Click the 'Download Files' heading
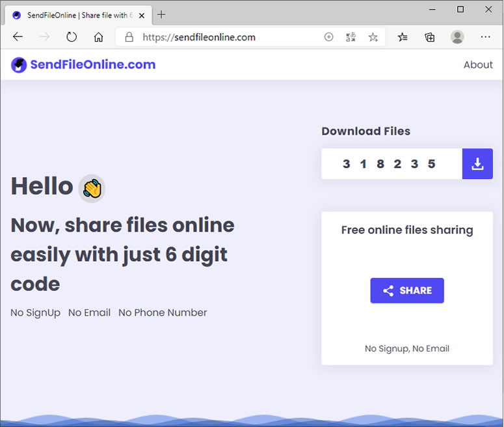Viewport: 504px width, 427px height. pos(365,131)
